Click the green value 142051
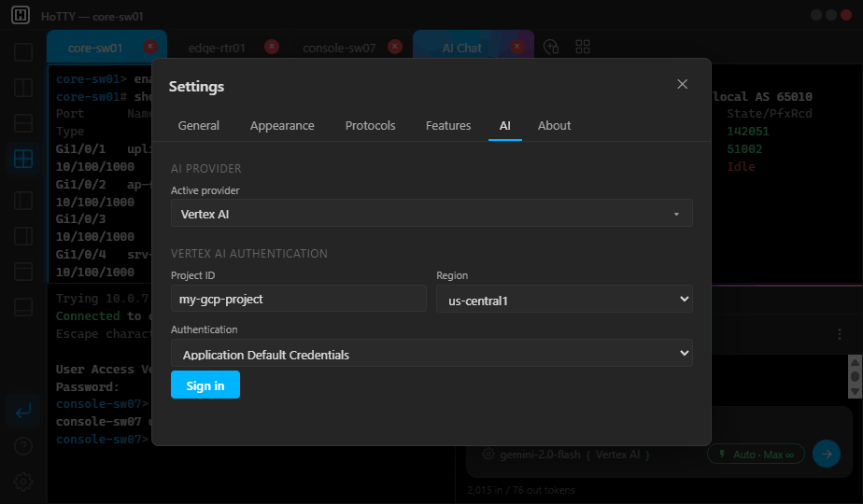 coord(748,131)
